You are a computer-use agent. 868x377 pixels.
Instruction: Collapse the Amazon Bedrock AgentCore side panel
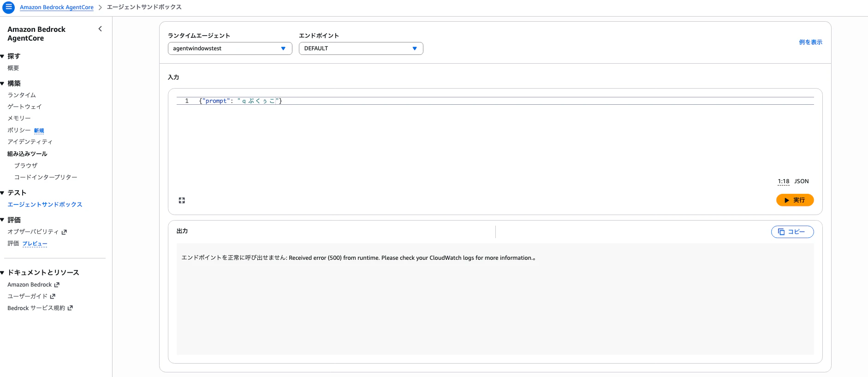[100, 29]
